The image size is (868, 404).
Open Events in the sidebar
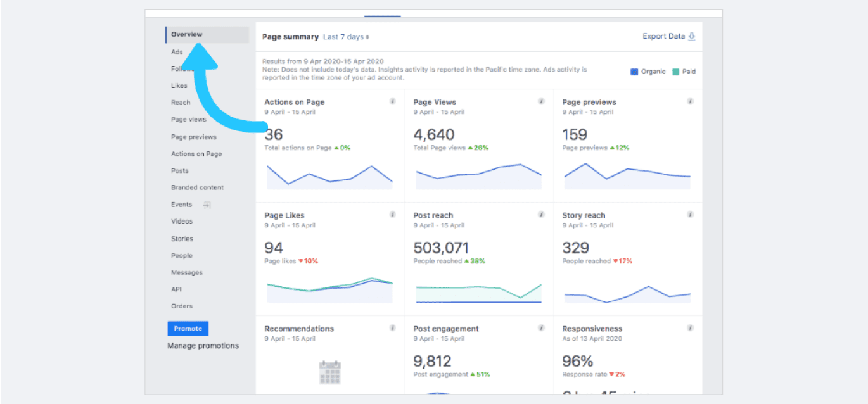181,205
